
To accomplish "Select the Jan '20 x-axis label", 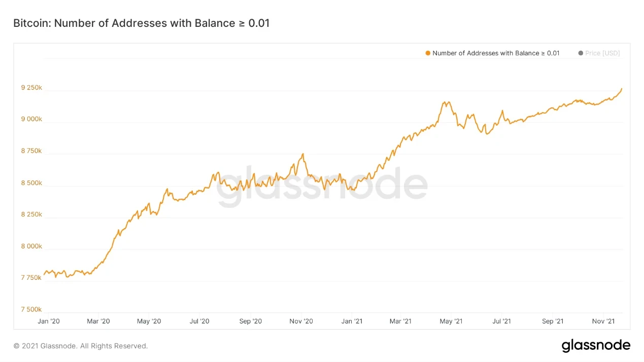I will [x=49, y=321].
